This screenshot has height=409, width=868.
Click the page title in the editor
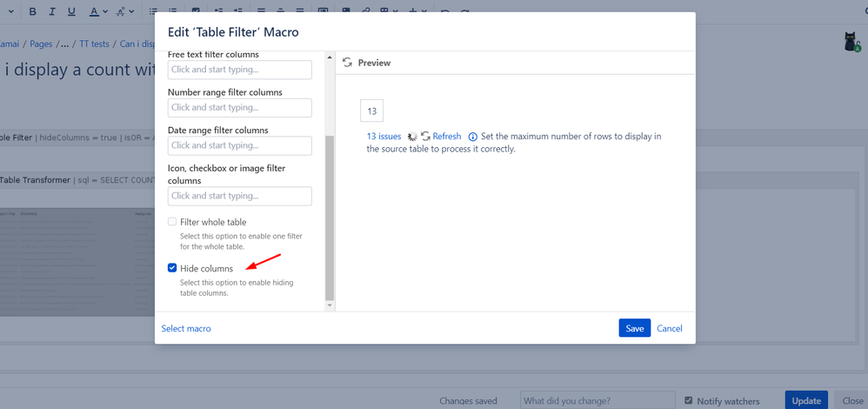point(80,71)
